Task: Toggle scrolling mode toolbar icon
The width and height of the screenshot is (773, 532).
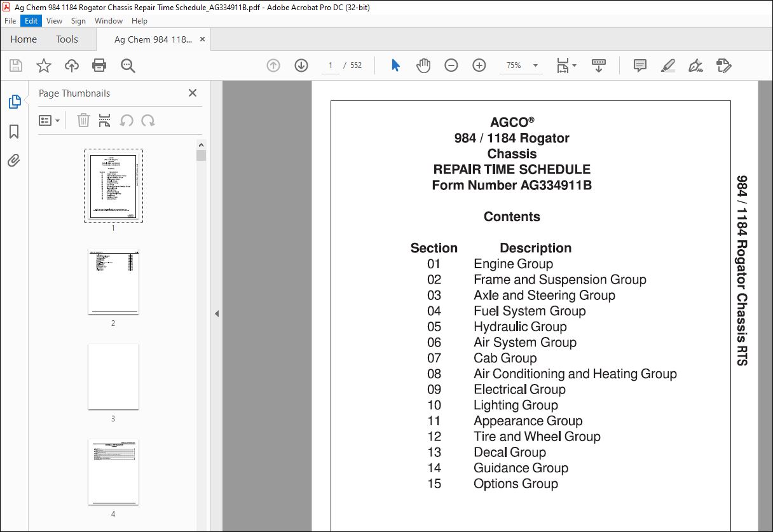Action: pyautogui.click(x=599, y=65)
